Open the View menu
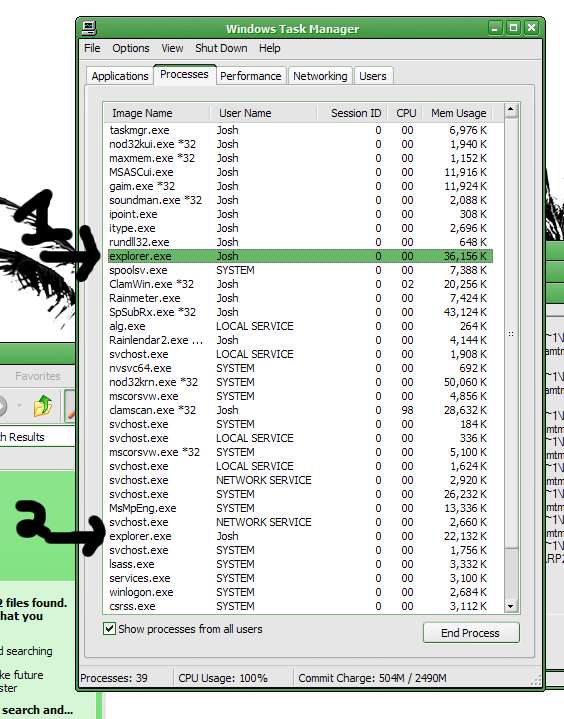Image resolution: width=564 pixels, height=719 pixels. [x=172, y=48]
